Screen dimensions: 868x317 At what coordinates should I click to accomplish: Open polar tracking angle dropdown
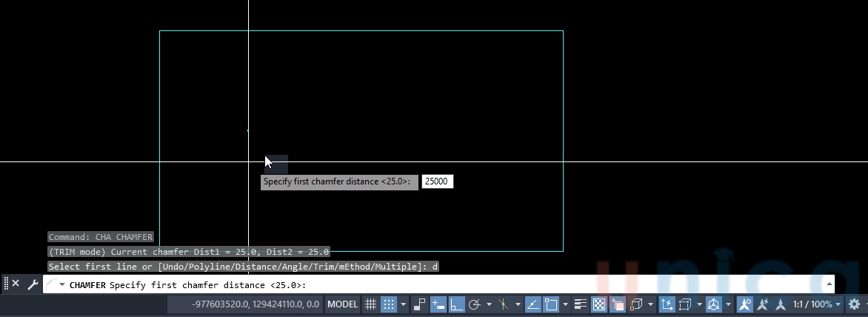click(489, 304)
